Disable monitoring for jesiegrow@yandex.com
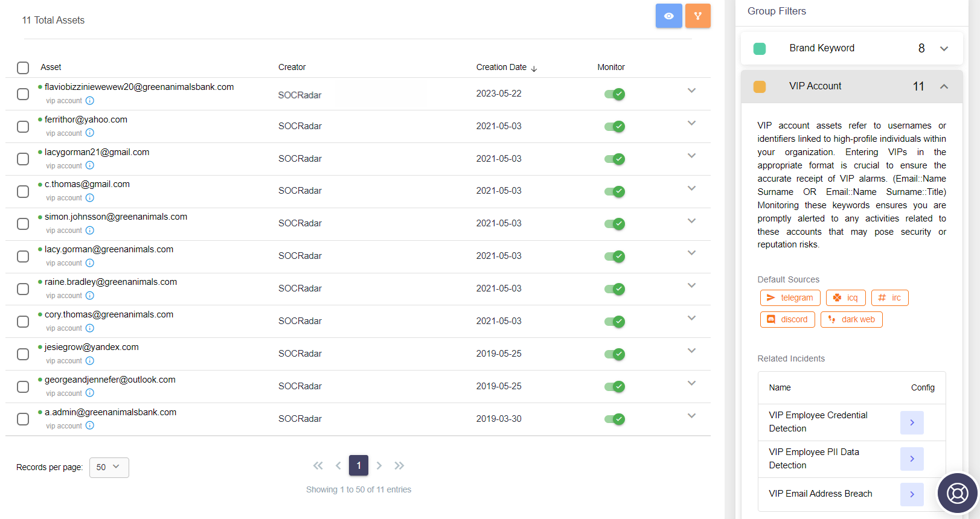The image size is (980, 519). click(x=615, y=354)
